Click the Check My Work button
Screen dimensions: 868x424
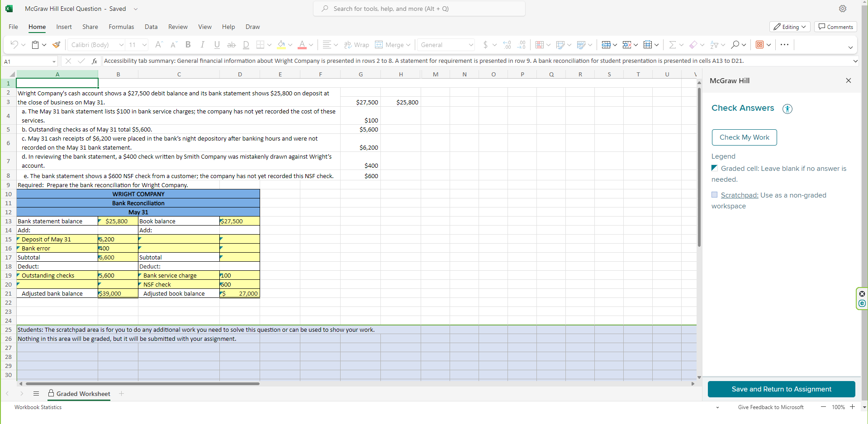tap(744, 137)
